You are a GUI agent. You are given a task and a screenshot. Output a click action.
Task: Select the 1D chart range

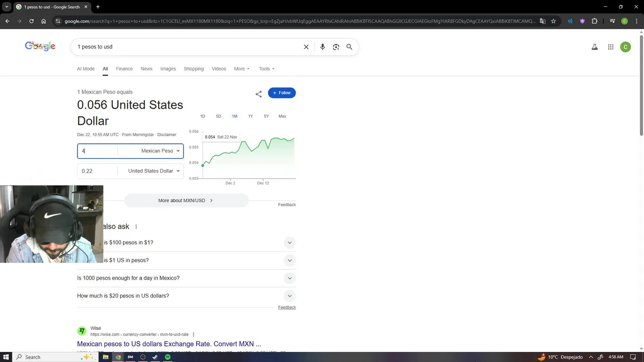[203, 116]
